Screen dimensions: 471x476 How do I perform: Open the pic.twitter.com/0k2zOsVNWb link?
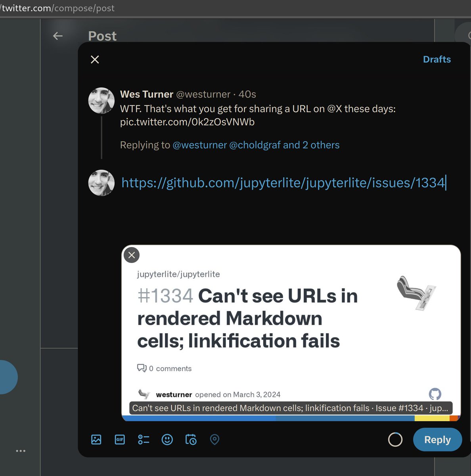pos(187,122)
